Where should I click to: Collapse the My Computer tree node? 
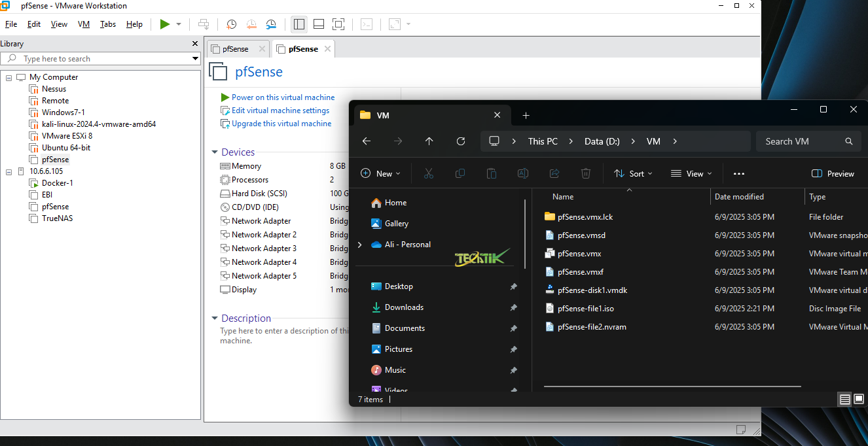coord(9,77)
